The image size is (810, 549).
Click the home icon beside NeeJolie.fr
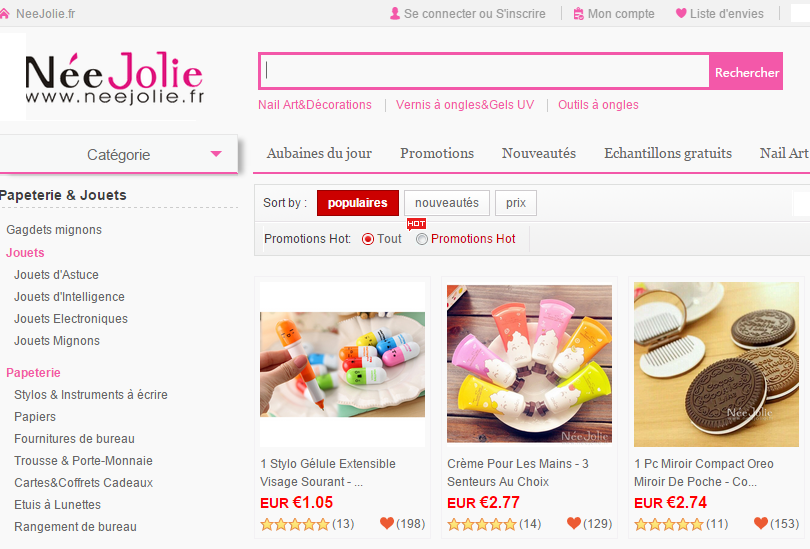(4, 14)
